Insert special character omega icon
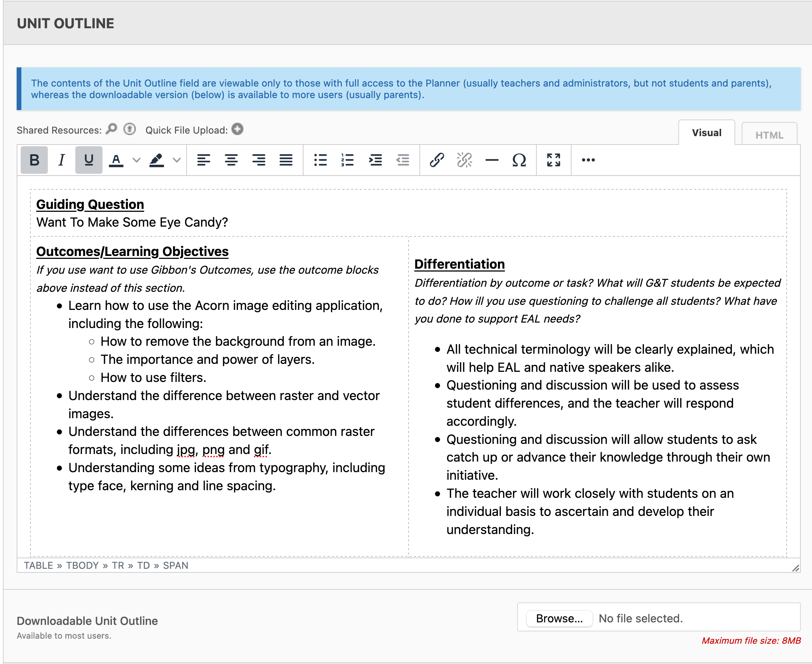Image resolution: width=812 pixels, height=664 pixels. pyautogui.click(x=519, y=160)
